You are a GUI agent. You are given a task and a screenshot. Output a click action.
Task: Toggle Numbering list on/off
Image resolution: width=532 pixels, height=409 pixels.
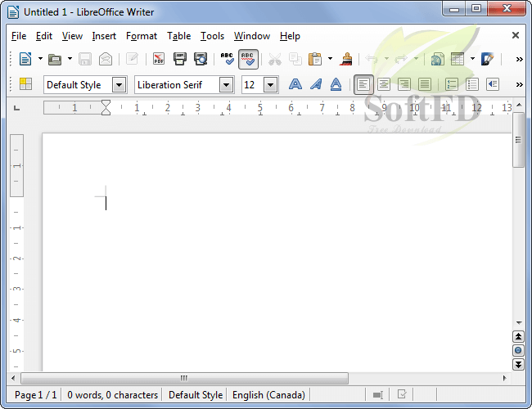coord(452,84)
